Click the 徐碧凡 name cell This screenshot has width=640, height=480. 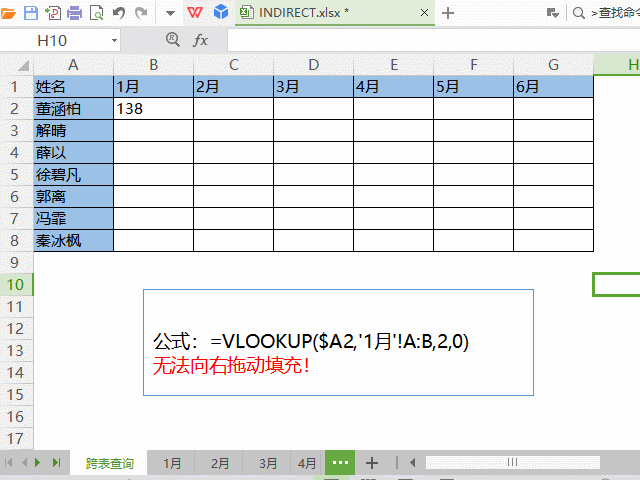(73, 175)
